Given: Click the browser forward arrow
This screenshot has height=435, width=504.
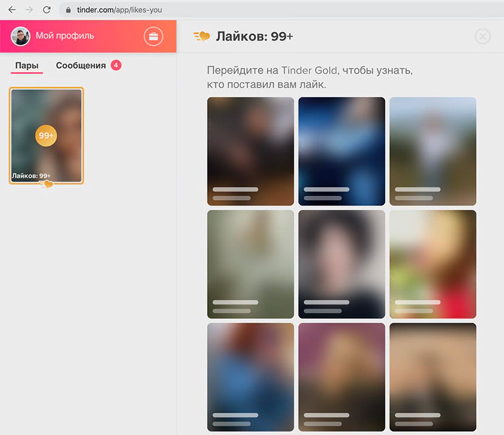Looking at the screenshot, I should pyautogui.click(x=29, y=10).
